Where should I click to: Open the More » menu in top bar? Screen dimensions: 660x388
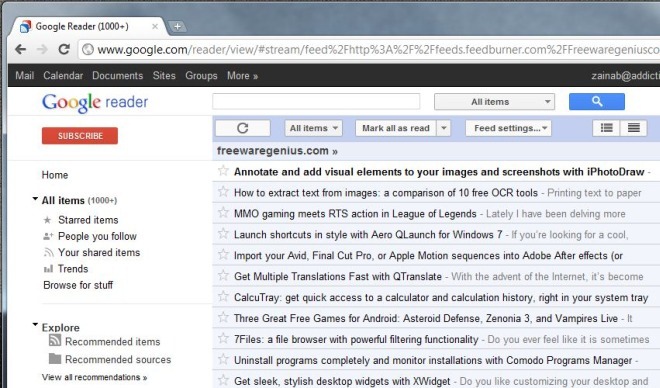click(242, 76)
